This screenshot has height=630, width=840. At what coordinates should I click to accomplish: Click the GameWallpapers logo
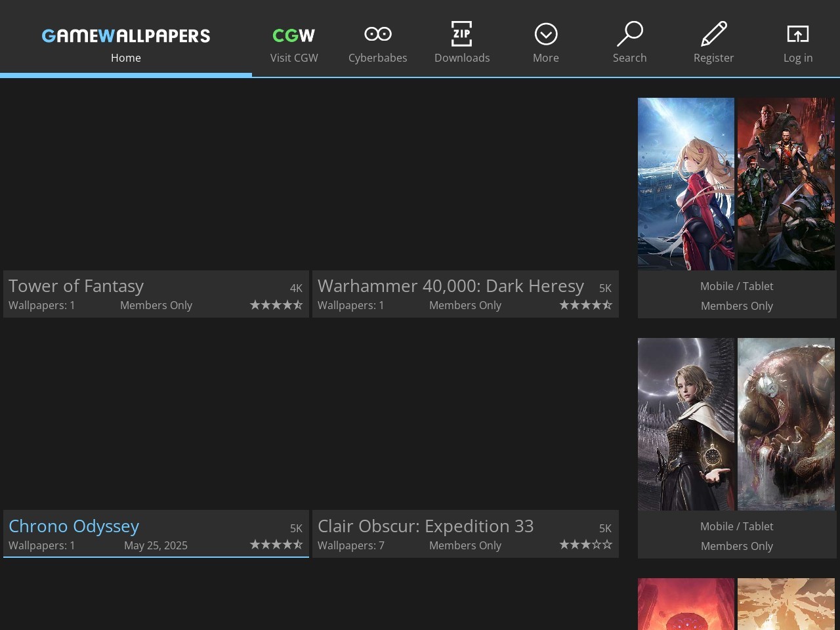coord(126,35)
